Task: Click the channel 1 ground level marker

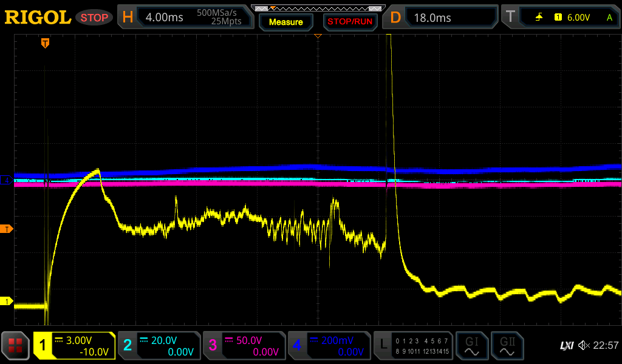Action: tap(7, 302)
